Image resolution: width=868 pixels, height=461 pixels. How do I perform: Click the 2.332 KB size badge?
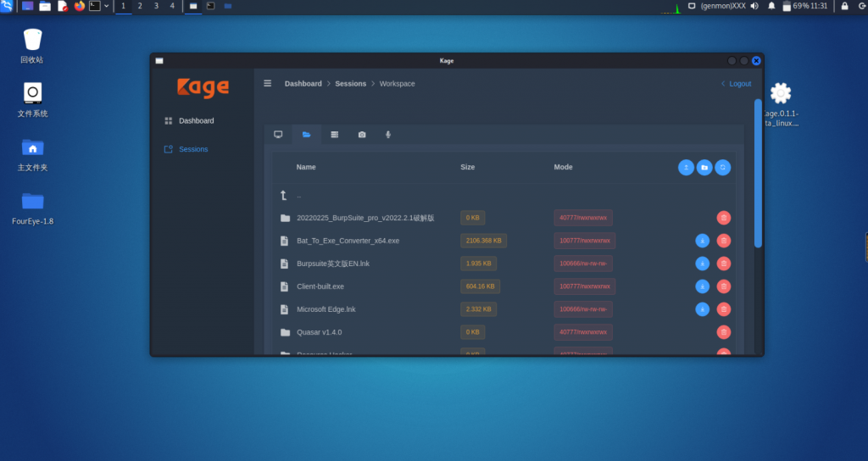(x=478, y=309)
